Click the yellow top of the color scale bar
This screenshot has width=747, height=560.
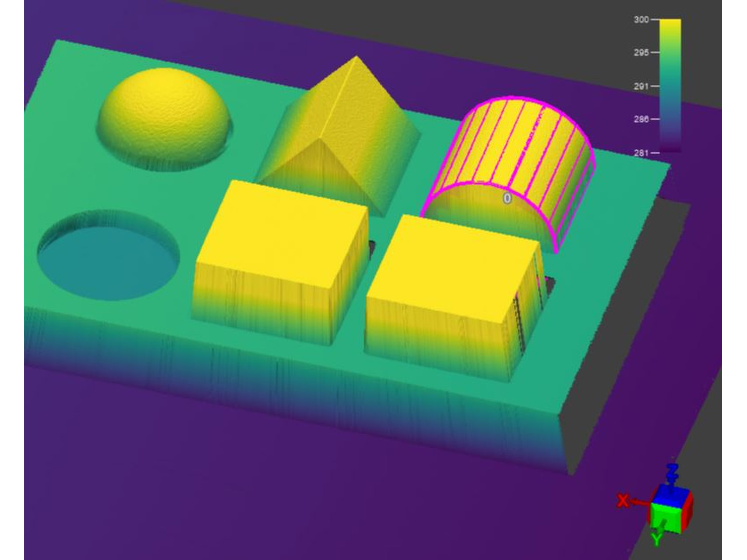(670, 28)
